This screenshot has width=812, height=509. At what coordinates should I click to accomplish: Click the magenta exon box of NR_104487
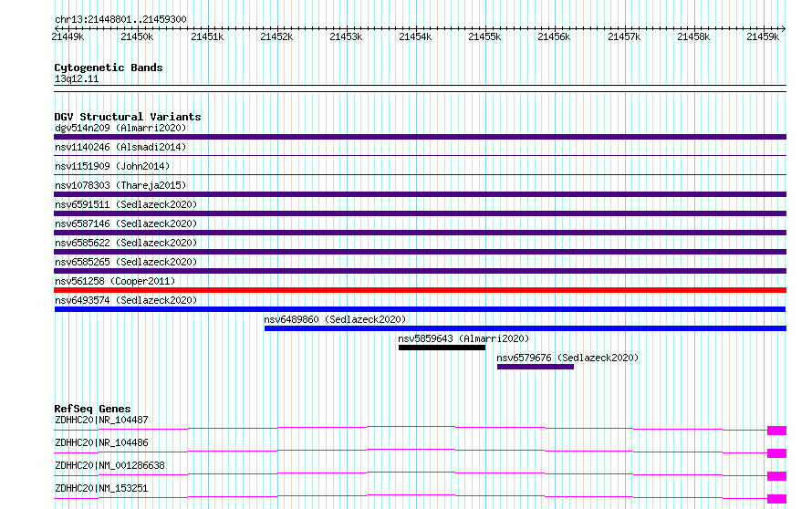coord(776,431)
